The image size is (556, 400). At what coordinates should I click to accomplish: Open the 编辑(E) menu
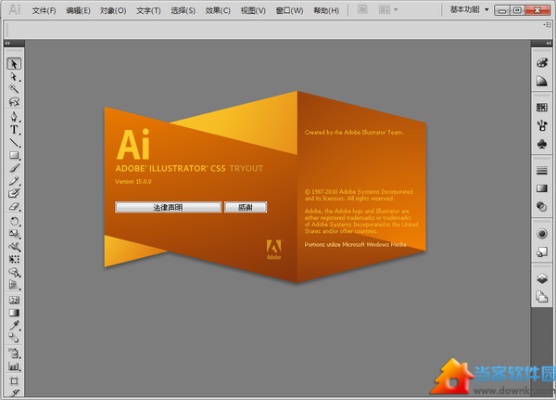click(78, 11)
